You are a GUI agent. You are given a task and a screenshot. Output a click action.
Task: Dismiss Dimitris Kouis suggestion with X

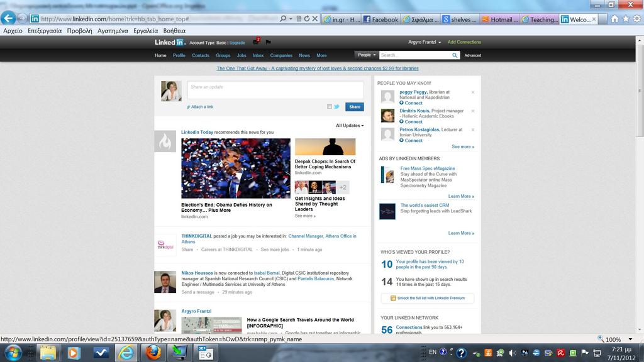tap(473, 111)
